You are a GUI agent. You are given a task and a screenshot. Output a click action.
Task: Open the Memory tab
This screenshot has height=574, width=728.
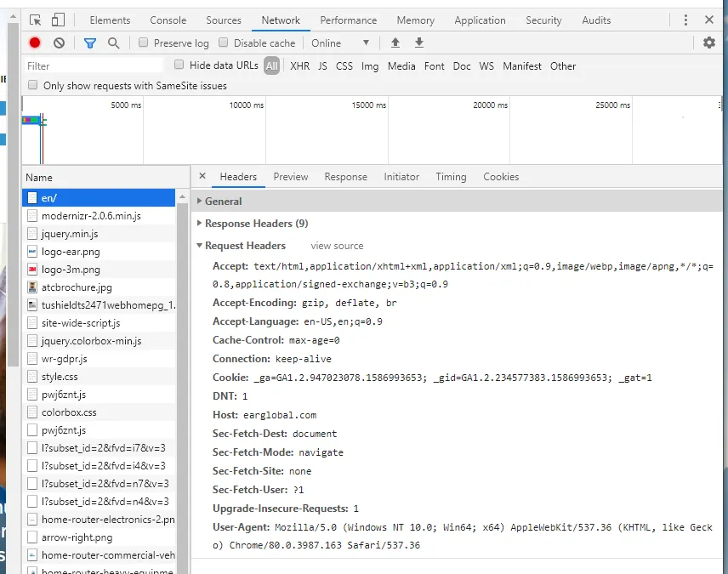click(416, 20)
